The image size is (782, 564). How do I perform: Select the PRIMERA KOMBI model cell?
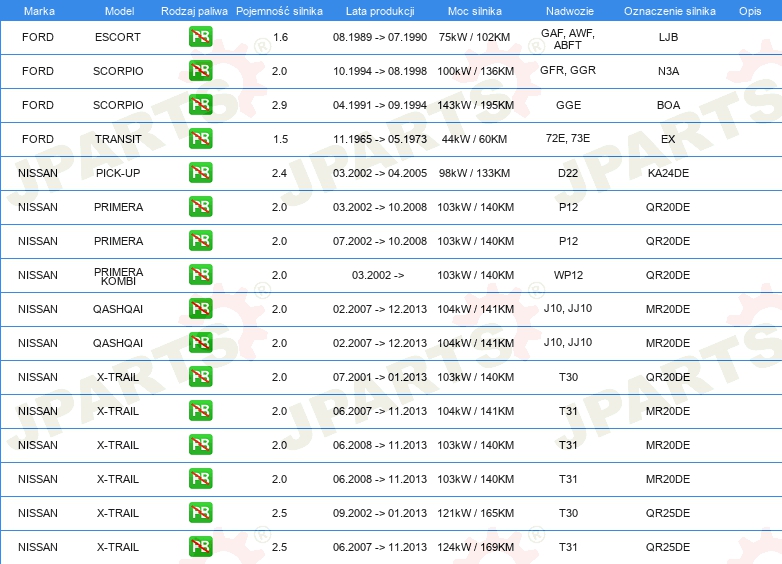[x=118, y=276]
